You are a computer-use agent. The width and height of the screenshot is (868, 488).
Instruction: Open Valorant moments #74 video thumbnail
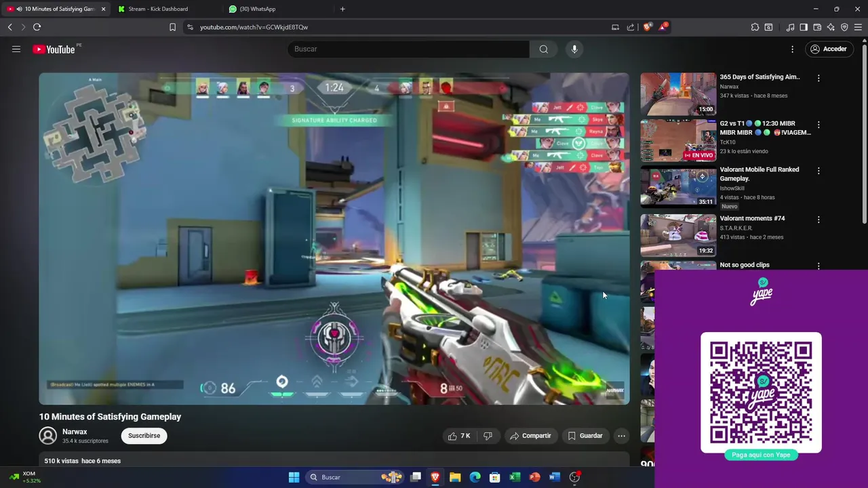(x=678, y=235)
